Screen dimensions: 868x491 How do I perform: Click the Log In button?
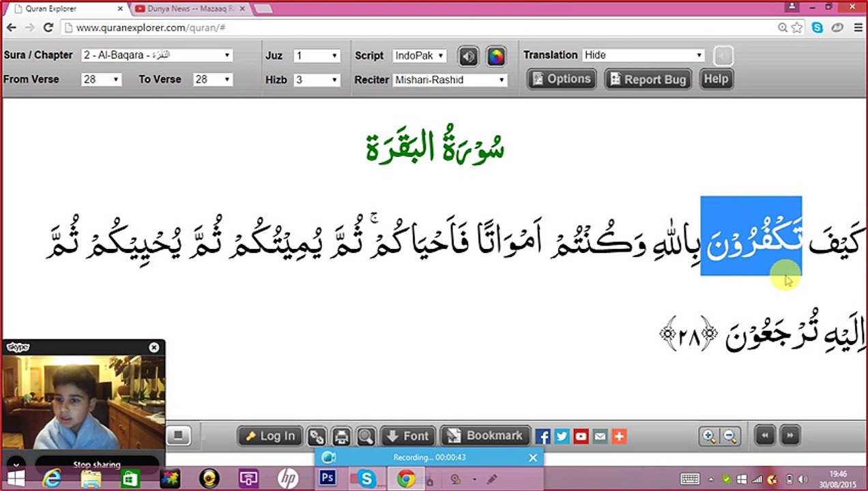[270, 436]
